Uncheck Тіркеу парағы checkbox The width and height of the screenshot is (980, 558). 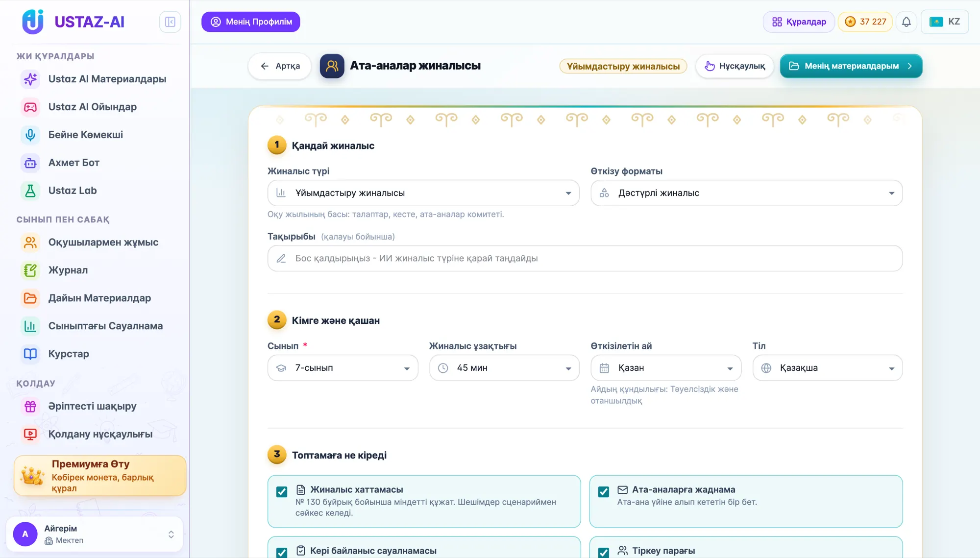[604, 553]
